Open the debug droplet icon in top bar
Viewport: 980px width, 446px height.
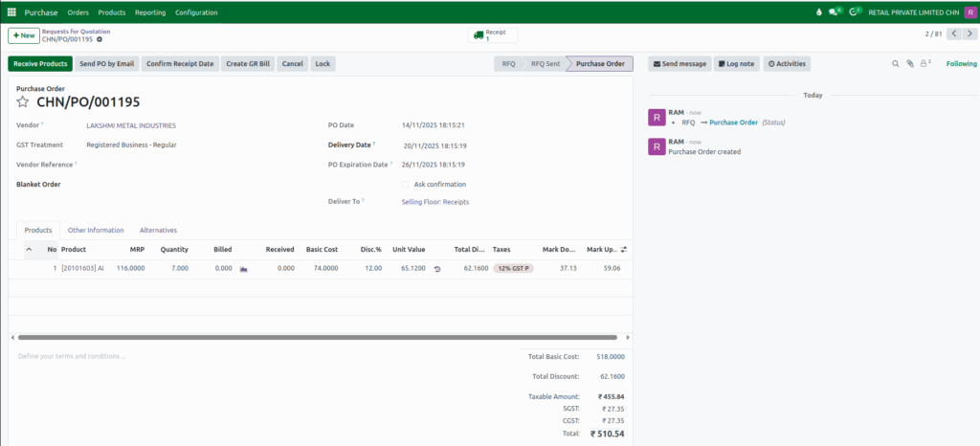(819, 12)
